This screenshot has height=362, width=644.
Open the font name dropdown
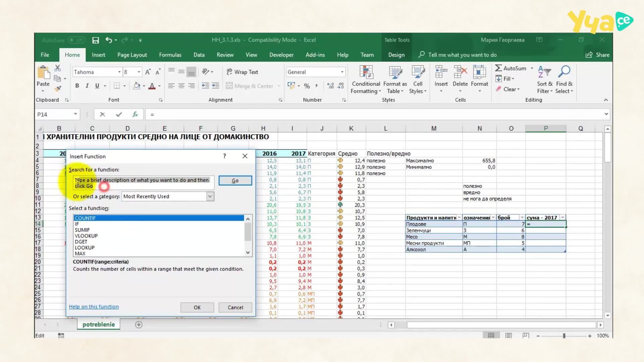119,72
